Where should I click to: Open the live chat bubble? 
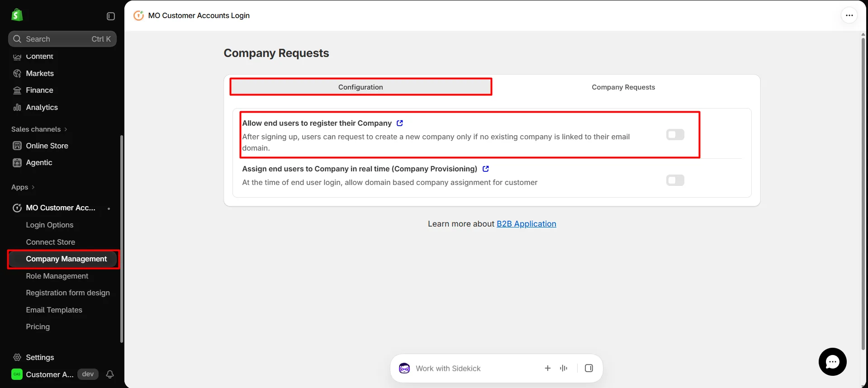coord(832,362)
